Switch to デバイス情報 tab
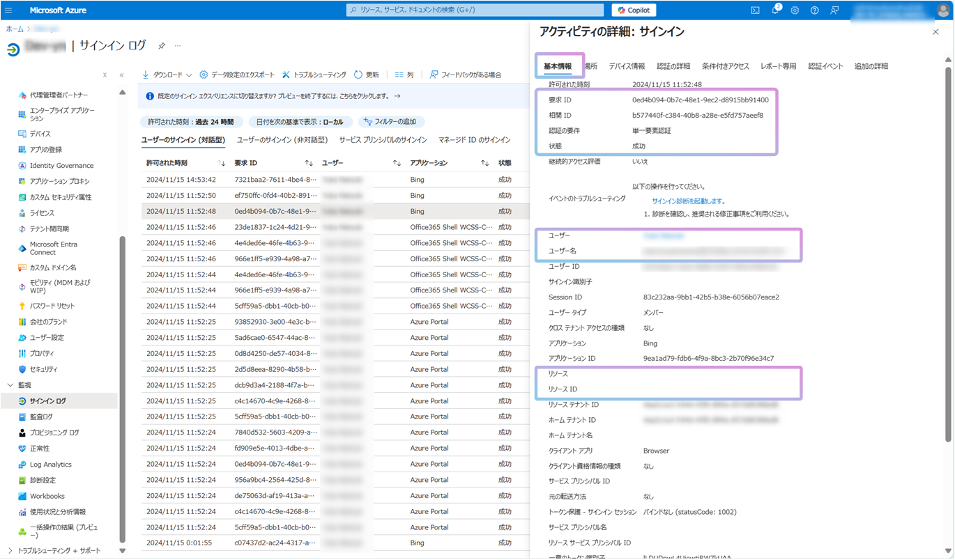The image size is (955, 560). 627,66
